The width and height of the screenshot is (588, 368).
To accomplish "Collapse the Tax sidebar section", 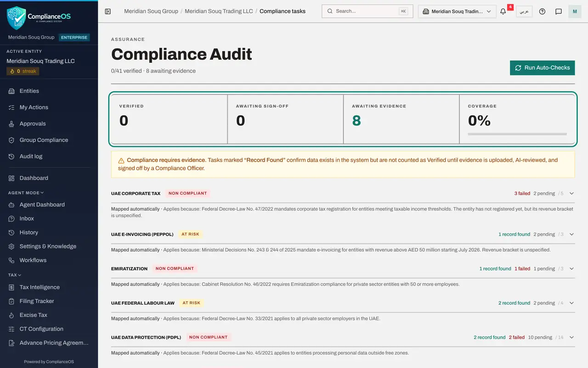I will click(15, 275).
